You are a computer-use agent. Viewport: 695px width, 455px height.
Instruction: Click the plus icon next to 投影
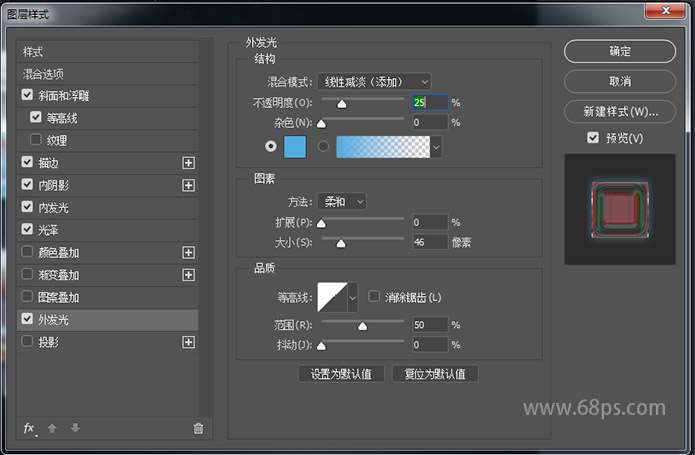pos(187,342)
